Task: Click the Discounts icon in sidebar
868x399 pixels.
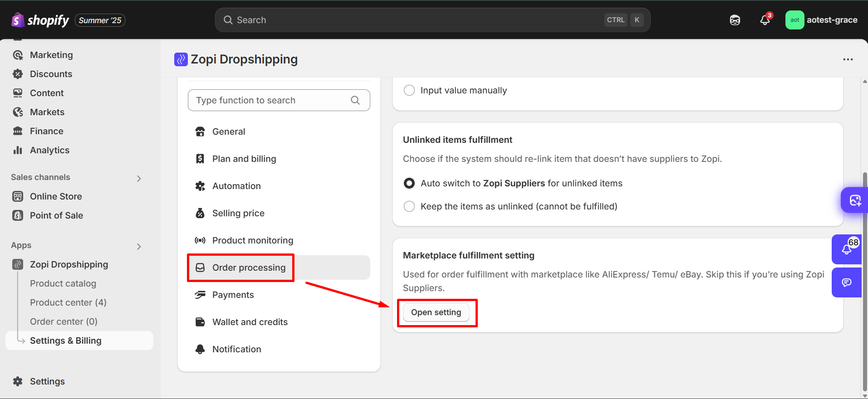Action: coord(18,74)
